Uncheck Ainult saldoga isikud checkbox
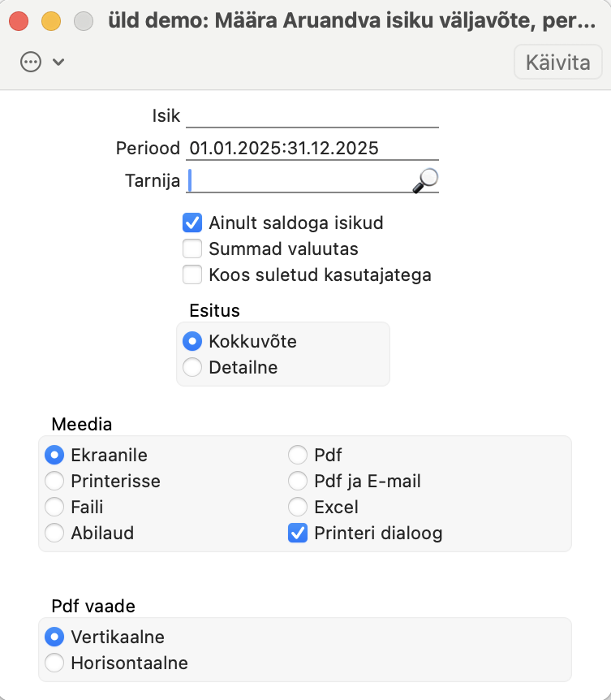The image size is (611, 700). 192,223
